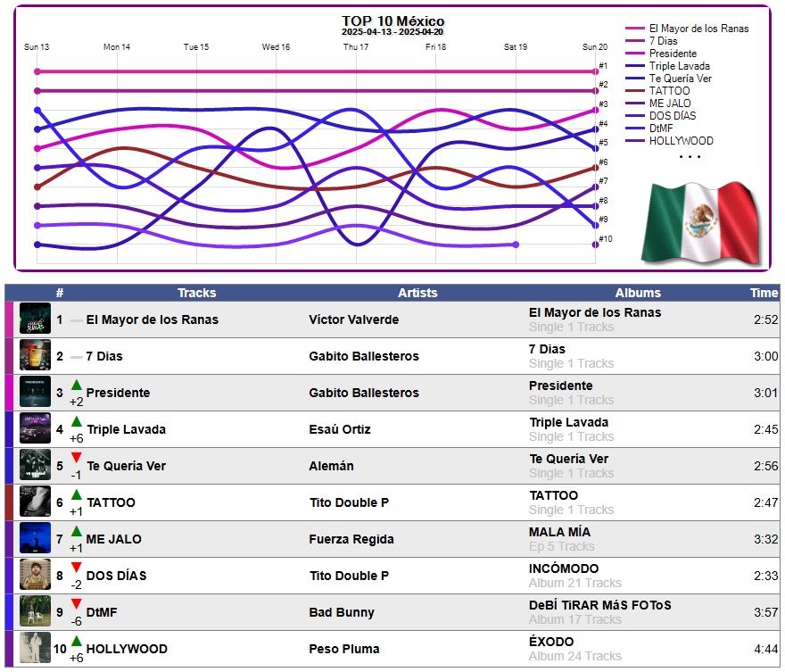785x672 pixels.
Task: Click the magenta color bar beside Presidente row
Action: [x=9, y=393]
